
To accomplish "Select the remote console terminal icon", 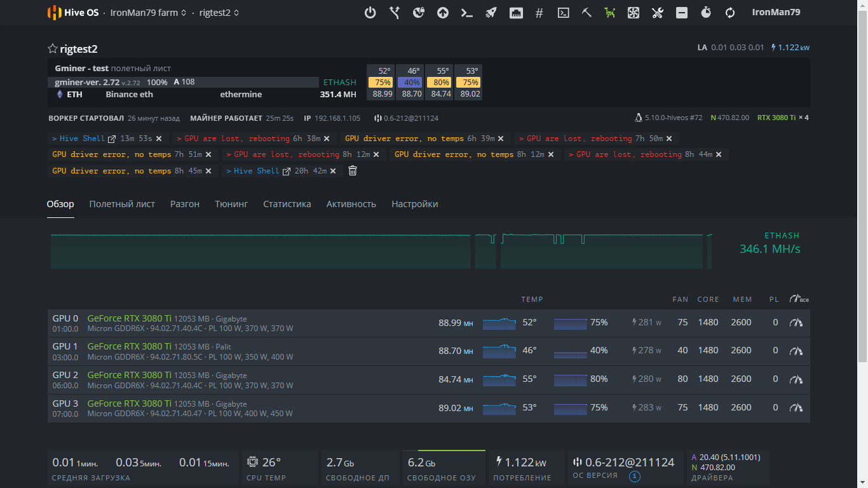I will click(563, 13).
